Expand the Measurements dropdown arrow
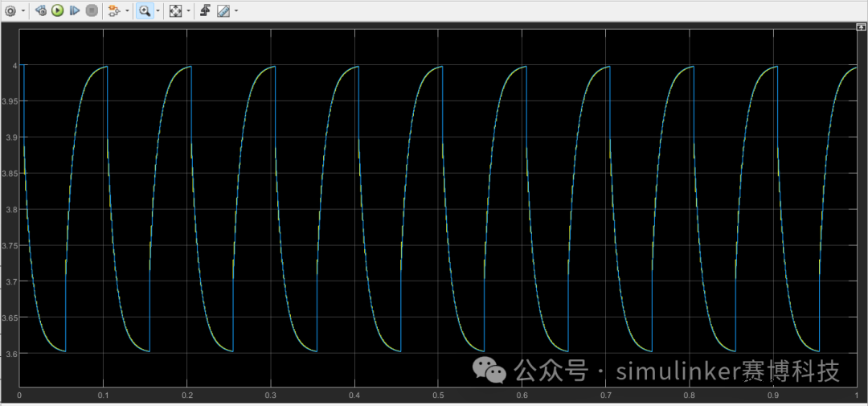The image size is (868, 406). 236,11
